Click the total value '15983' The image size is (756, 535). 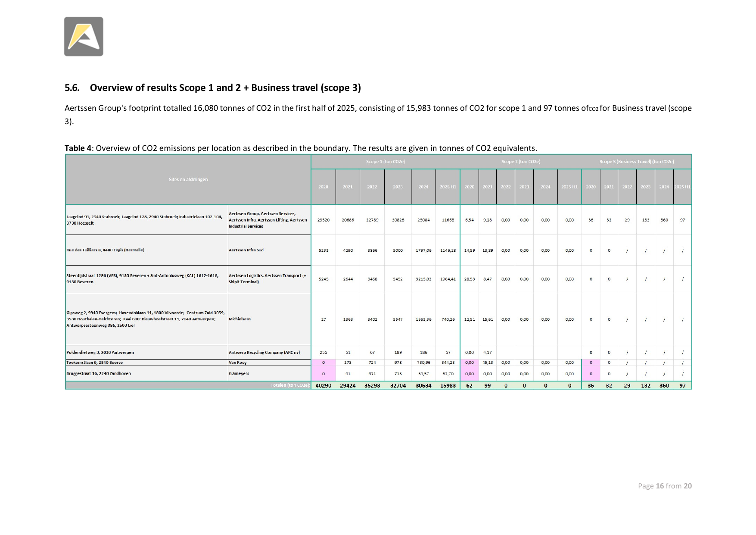[x=448, y=385]
